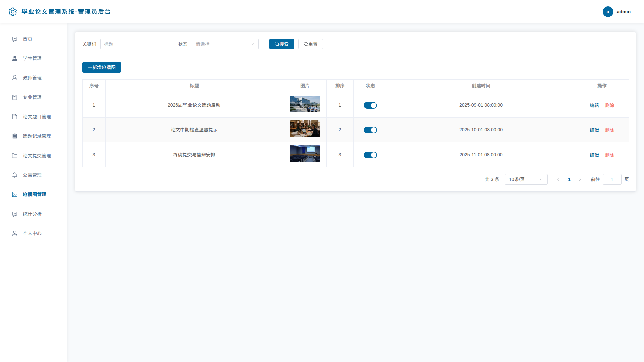This screenshot has height=362, width=644.
Task: Edit the 论文中期检查温馨提示 row
Action: click(594, 130)
